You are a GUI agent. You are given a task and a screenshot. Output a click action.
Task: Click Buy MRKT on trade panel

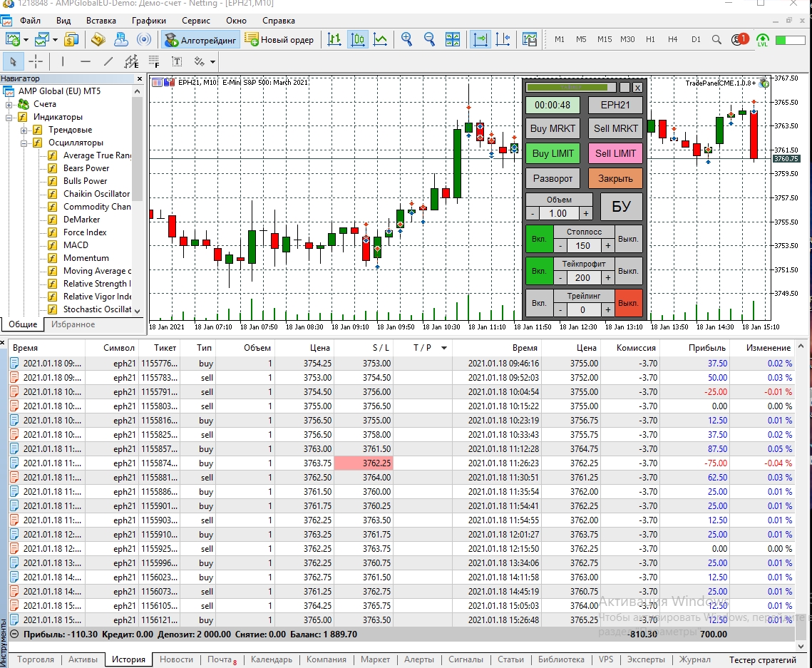point(553,128)
